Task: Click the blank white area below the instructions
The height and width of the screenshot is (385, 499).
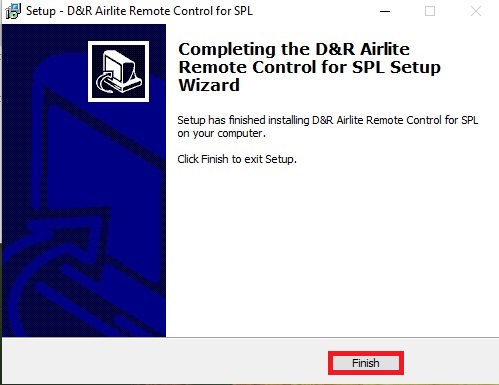Action: point(330,250)
